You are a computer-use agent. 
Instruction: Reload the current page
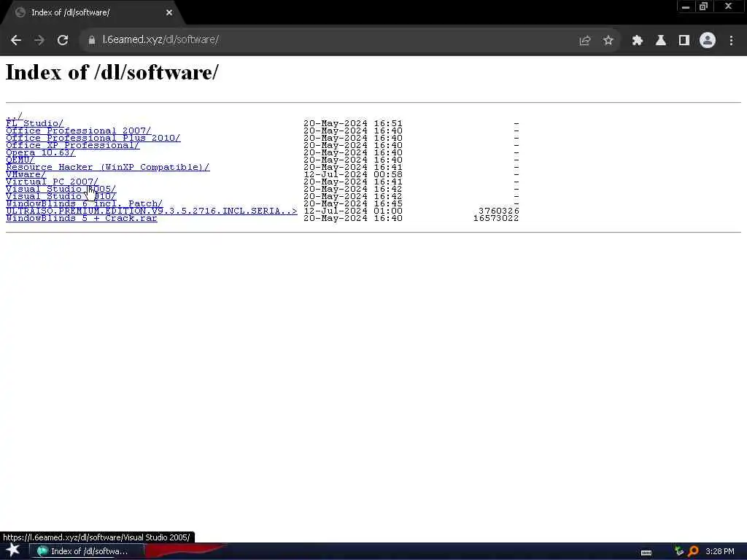click(63, 40)
